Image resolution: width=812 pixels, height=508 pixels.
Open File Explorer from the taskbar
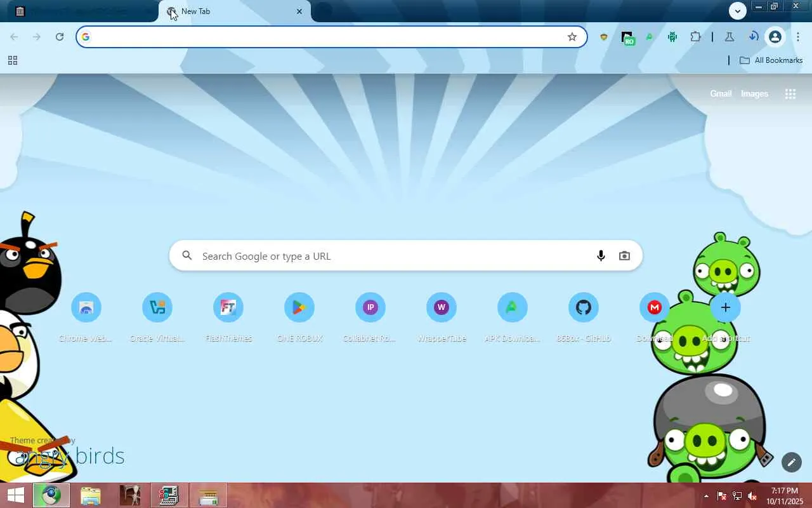click(90, 495)
